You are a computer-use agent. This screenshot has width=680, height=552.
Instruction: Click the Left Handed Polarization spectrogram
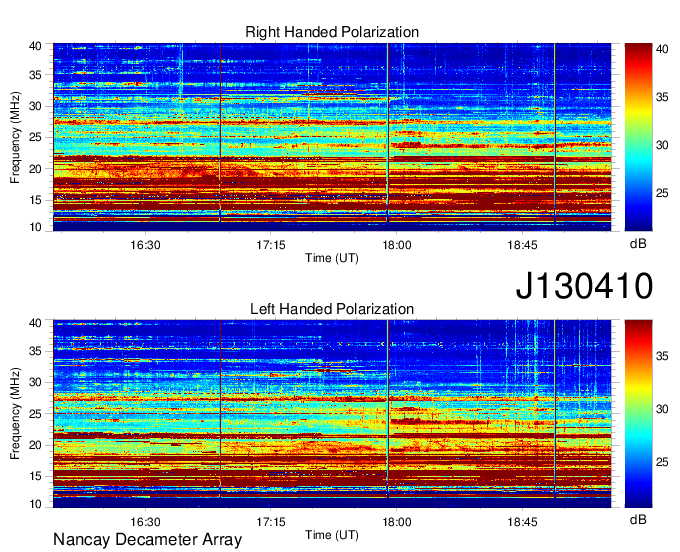tap(332, 414)
